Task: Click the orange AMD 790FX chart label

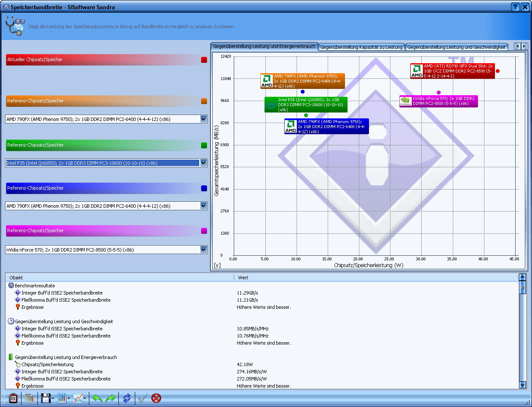Action: [x=302, y=81]
